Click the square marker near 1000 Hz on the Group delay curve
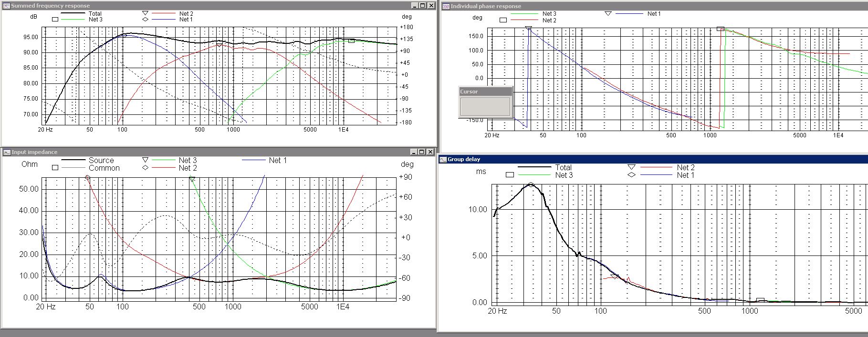The image size is (868, 337). pos(761,300)
